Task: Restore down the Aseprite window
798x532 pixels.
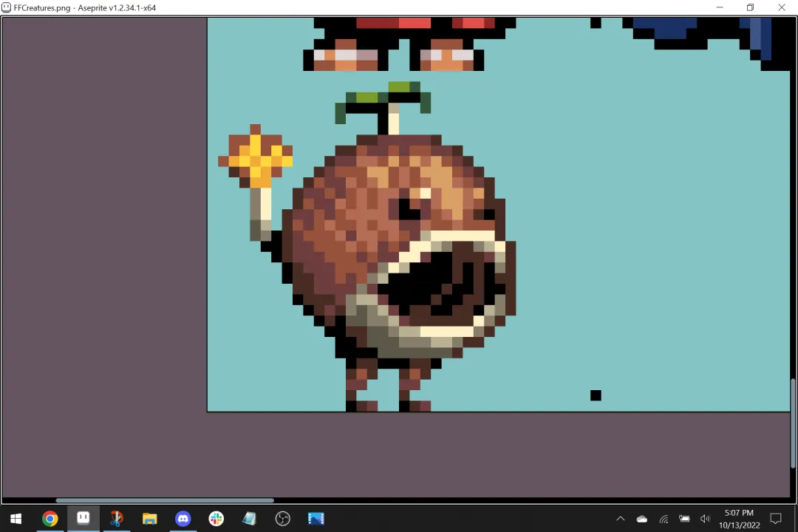Action: coord(750,7)
